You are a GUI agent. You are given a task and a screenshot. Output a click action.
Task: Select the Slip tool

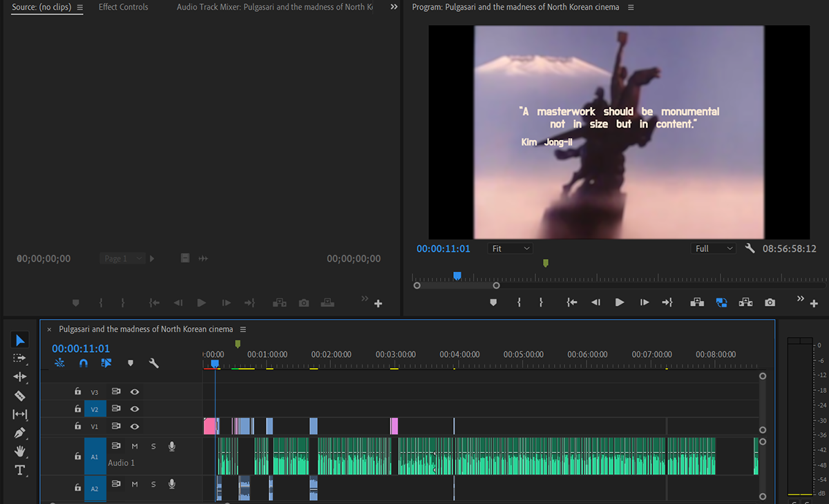pyautogui.click(x=20, y=414)
